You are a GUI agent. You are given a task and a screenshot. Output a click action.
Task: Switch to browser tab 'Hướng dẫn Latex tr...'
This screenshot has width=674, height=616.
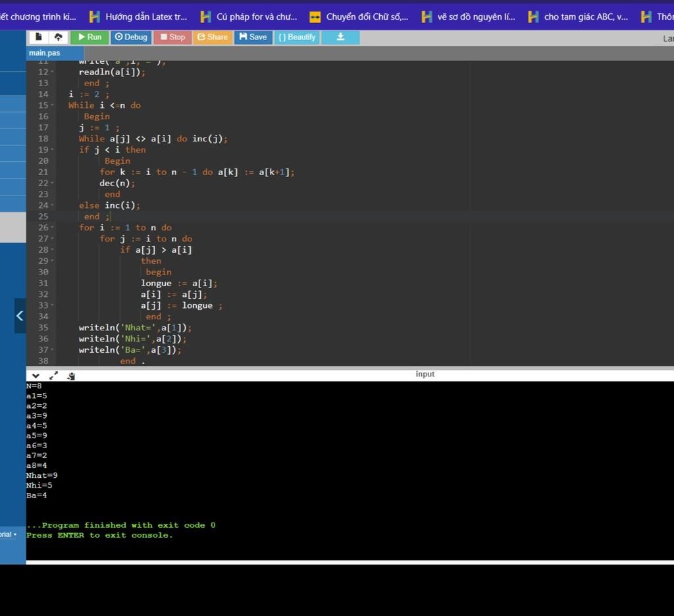138,16
